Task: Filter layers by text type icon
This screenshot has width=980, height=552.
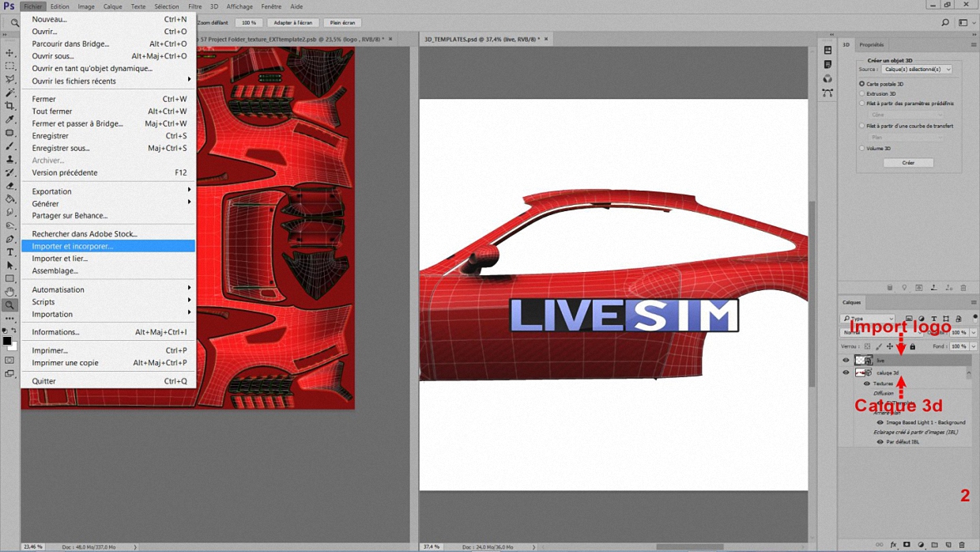Action: [934, 319]
